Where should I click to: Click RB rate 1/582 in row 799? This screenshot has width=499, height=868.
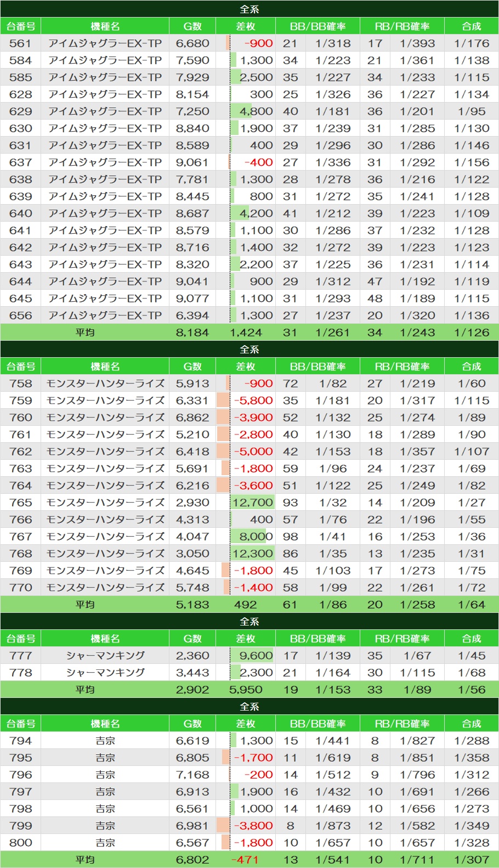(417, 826)
